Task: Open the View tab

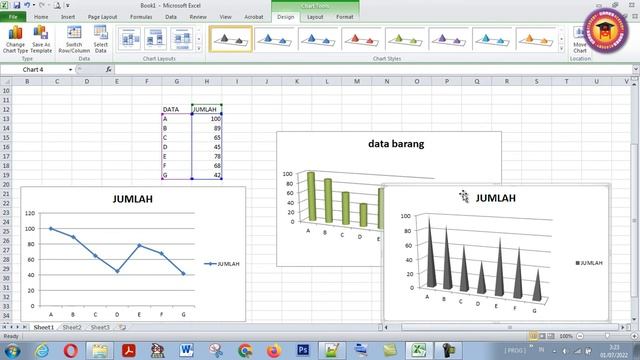Action: tap(225, 17)
